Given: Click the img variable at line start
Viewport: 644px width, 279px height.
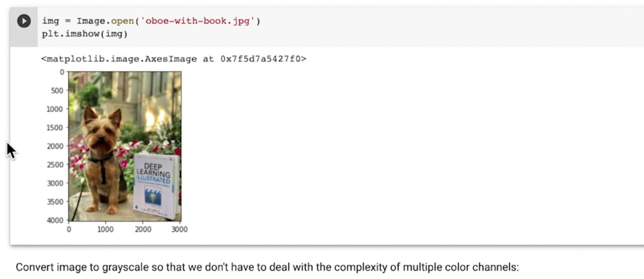Looking at the screenshot, I should [50, 22].
